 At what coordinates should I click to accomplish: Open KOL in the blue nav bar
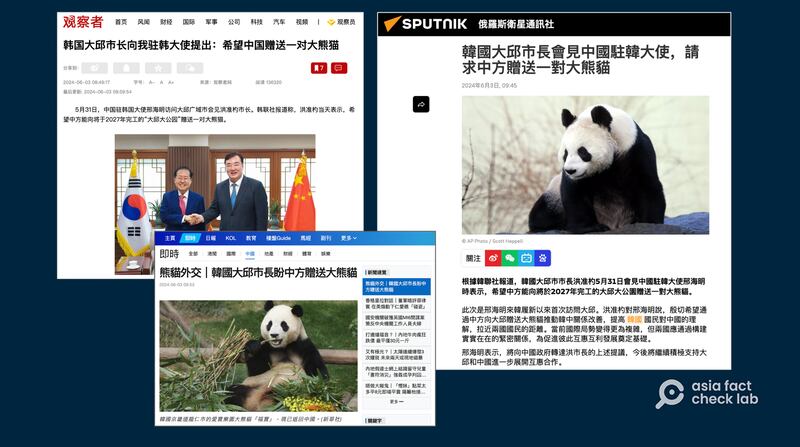(231, 238)
